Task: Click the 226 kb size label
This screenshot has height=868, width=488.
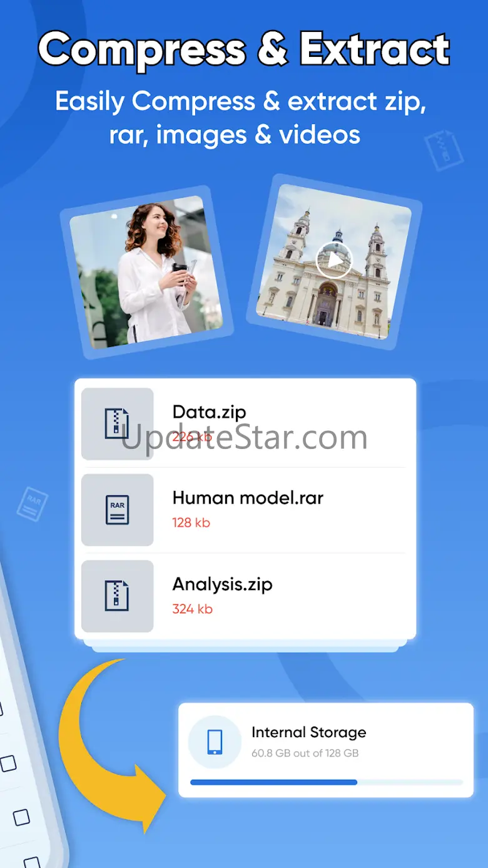Action: pos(192,437)
